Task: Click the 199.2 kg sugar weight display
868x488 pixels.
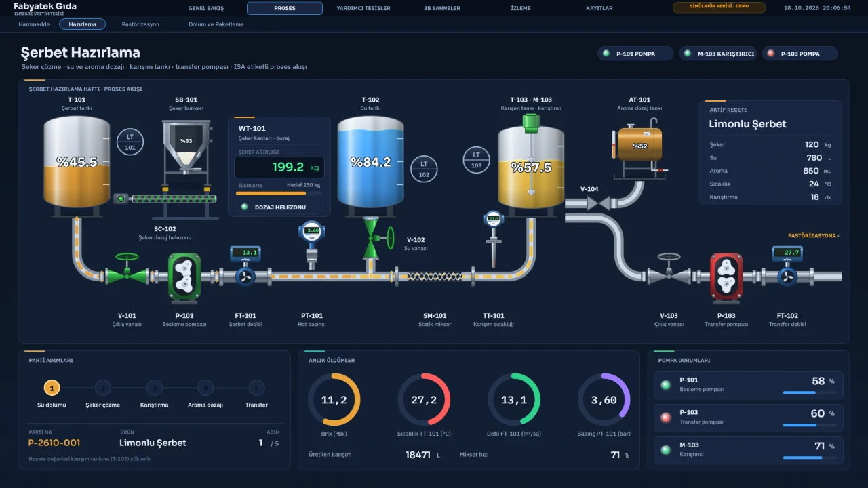Action: 279,167
